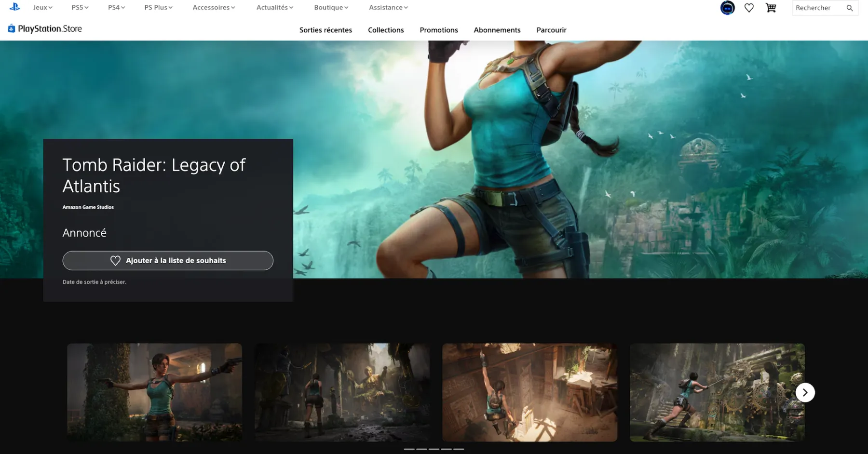Image resolution: width=868 pixels, height=454 pixels.
Task: Open the shopping cart icon
Action: click(771, 8)
